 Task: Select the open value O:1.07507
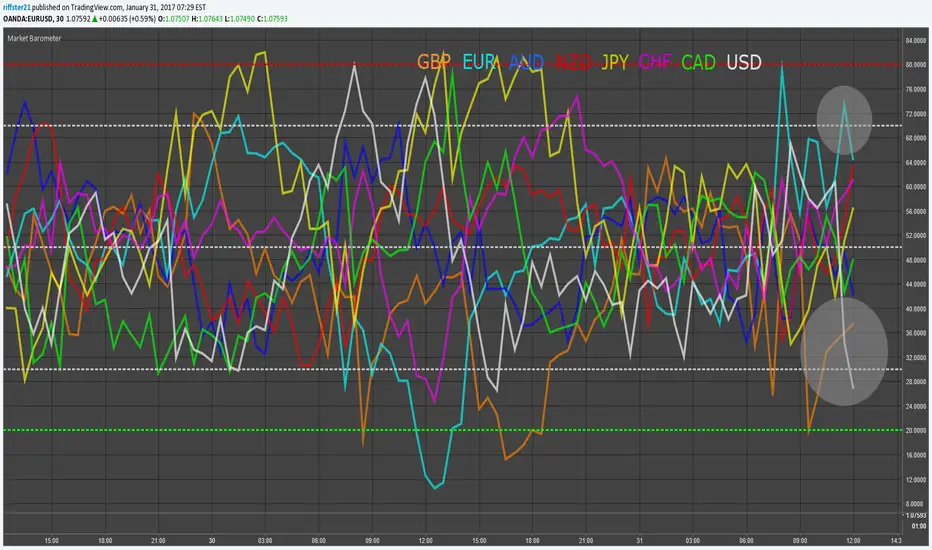coord(174,19)
